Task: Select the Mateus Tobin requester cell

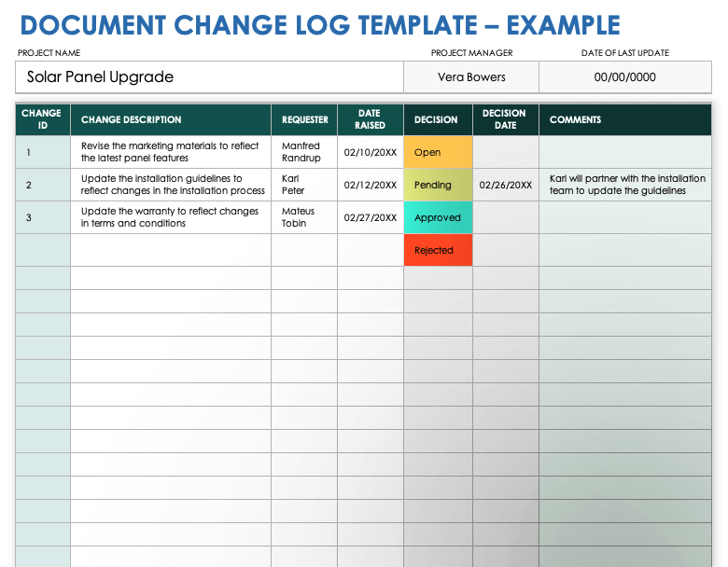Action: click(304, 217)
